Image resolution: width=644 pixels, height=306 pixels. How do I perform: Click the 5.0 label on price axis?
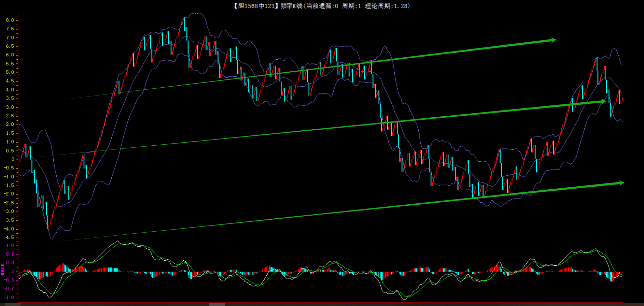click(x=10, y=72)
